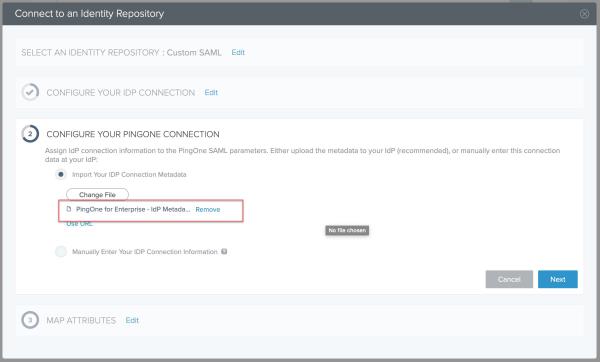Click the PingOne for Enterprise metadata filename

tap(133, 209)
